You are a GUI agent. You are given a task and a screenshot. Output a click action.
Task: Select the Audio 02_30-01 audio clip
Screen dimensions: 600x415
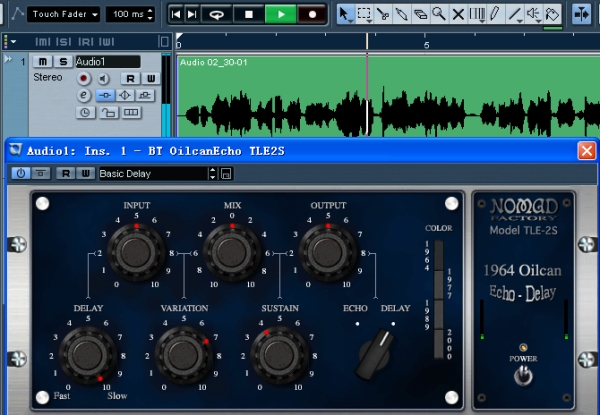coord(388,96)
